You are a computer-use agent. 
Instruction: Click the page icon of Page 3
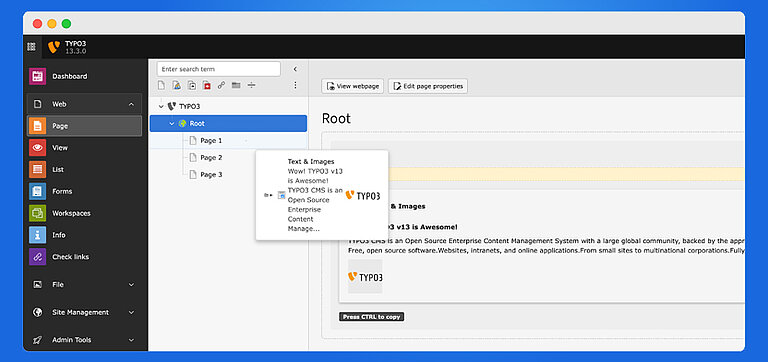(193, 174)
